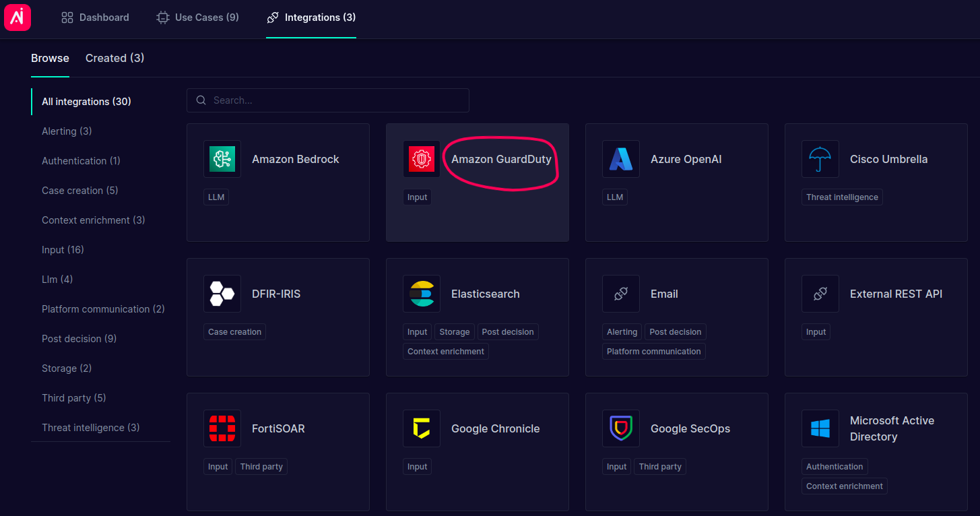Viewport: 980px width, 516px height.
Task: Filter by Authentication (1) category
Action: point(81,161)
